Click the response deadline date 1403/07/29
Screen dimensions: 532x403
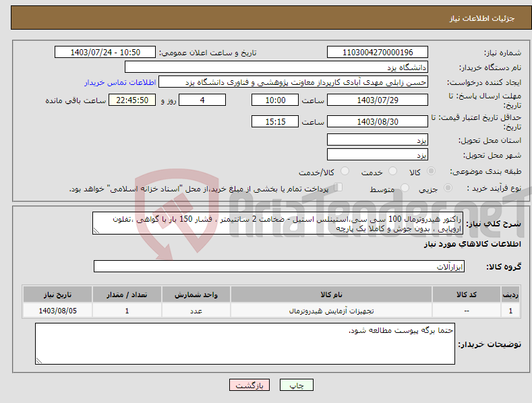pos(378,100)
